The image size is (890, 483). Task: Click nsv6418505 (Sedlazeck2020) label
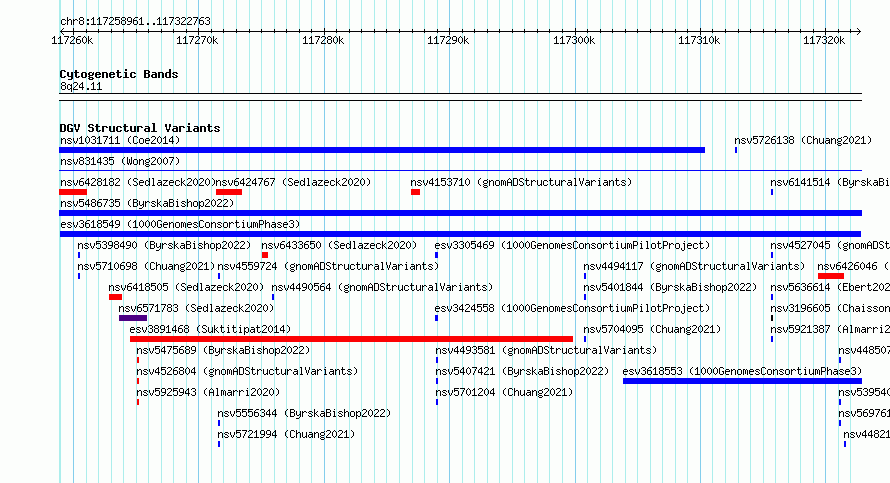pos(186,287)
